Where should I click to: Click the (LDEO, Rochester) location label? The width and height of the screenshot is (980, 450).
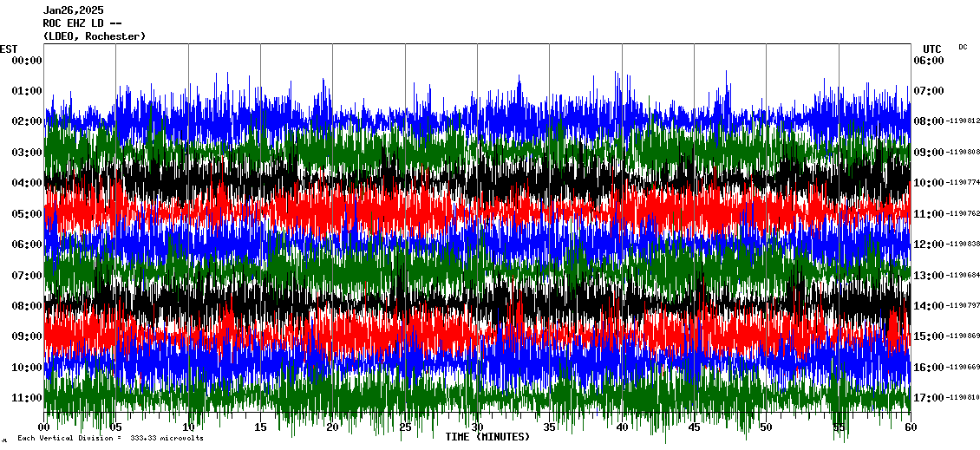pos(94,36)
